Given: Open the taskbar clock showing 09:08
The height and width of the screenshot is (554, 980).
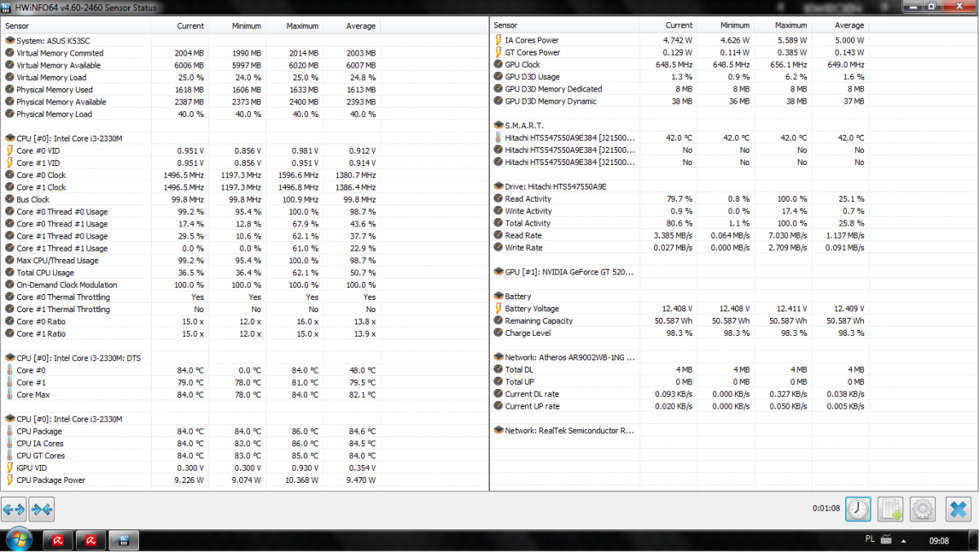Looking at the screenshot, I should 939,540.
